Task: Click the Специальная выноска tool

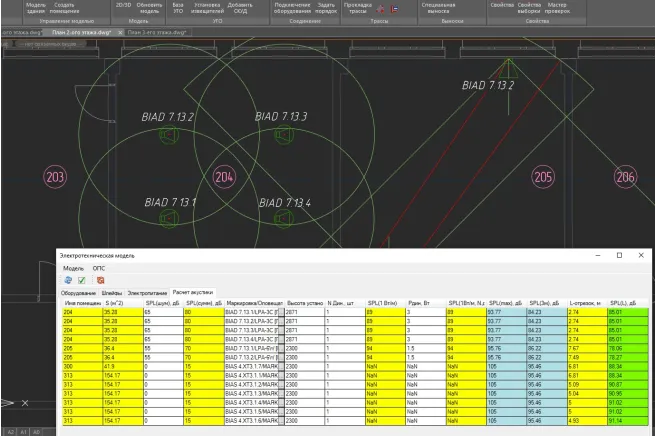Action: pyautogui.click(x=441, y=8)
